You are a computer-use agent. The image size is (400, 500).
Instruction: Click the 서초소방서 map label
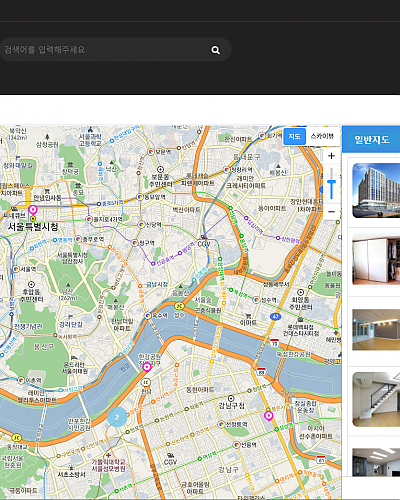[x=71, y=474]
